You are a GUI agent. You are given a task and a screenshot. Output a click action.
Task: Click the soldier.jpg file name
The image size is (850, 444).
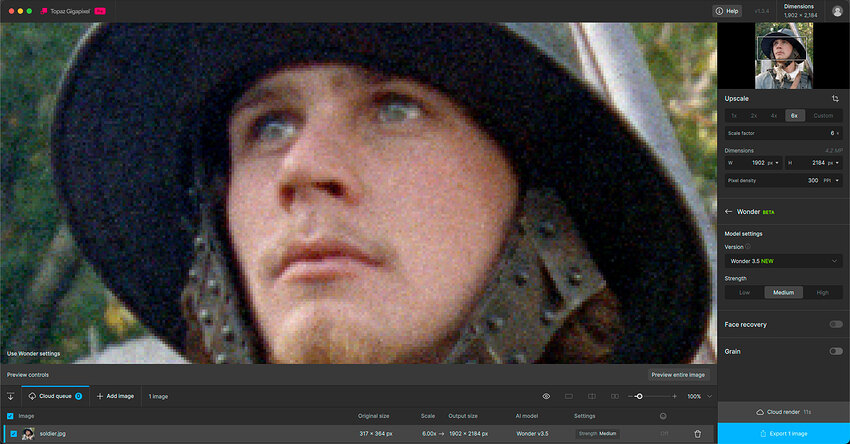pos(53,434)
